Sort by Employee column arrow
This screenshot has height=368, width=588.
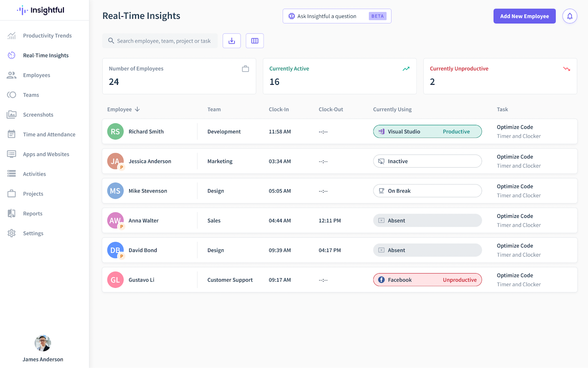(137, 109)
